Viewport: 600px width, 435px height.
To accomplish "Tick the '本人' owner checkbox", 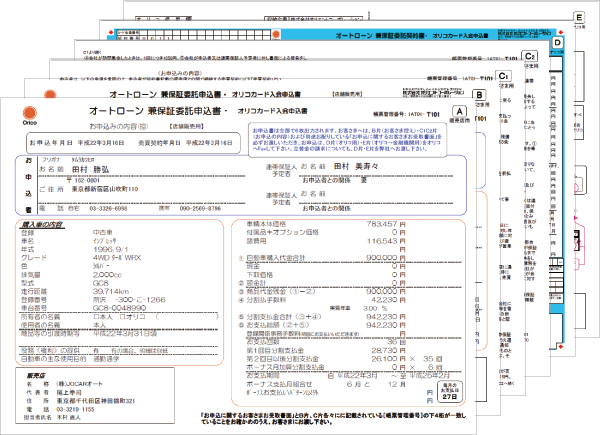I will [96, 317].
